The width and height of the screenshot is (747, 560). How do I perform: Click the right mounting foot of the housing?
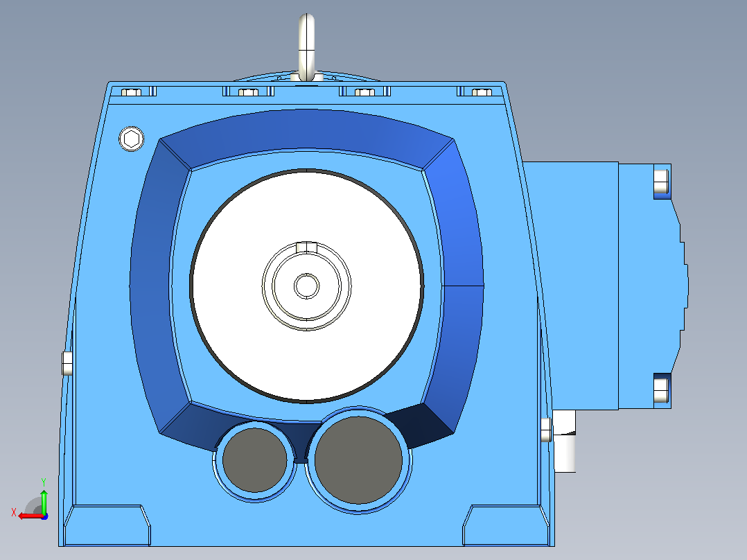[506, 525]
